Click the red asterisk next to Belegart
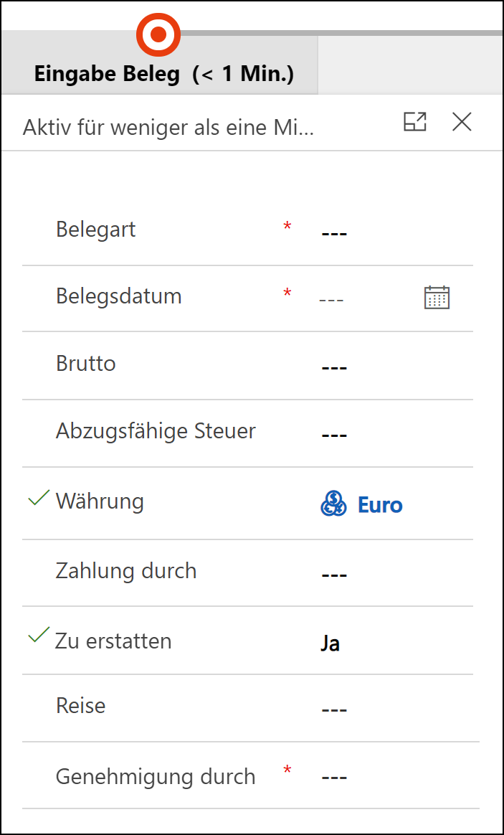Viewport: 504px width, 835px height. click(287, 227)
